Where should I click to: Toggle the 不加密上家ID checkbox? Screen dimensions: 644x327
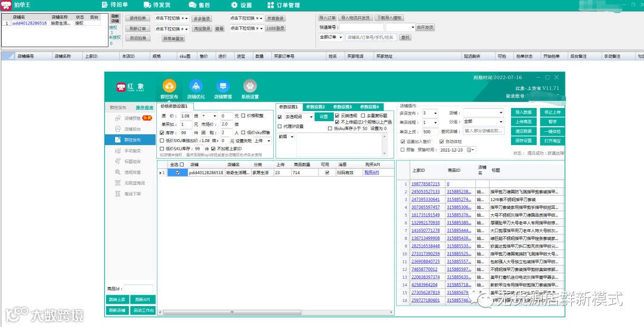point(213,149)
